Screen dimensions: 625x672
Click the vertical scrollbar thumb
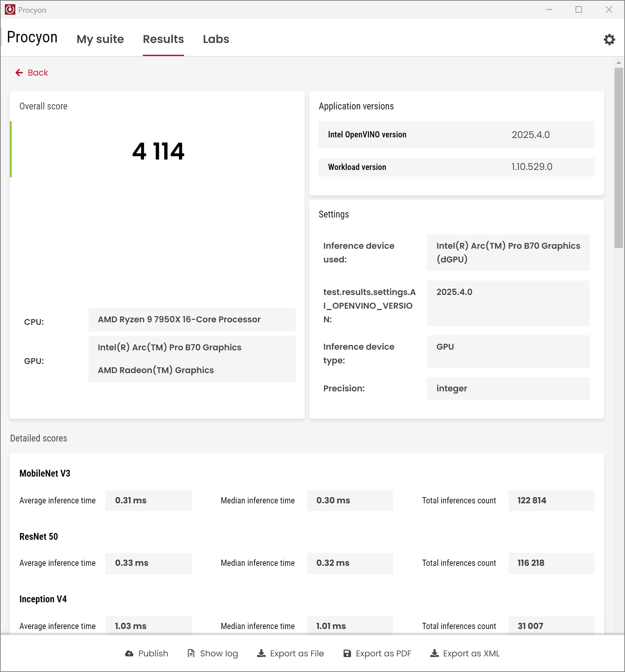click(x=618, y=158)
